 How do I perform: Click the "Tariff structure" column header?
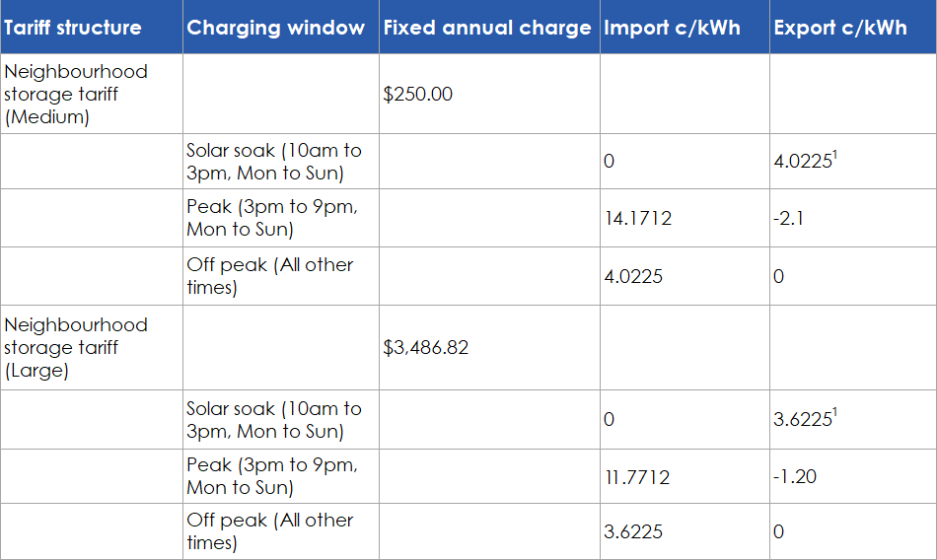coord(73,28)
